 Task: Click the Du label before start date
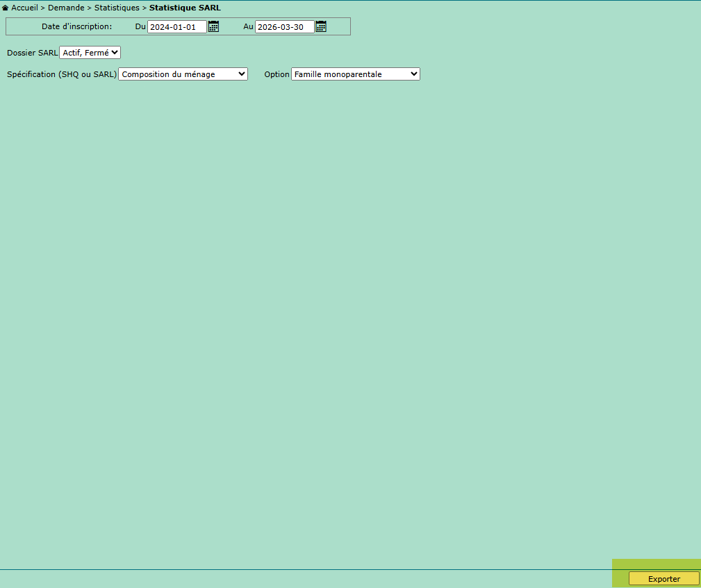140,26
